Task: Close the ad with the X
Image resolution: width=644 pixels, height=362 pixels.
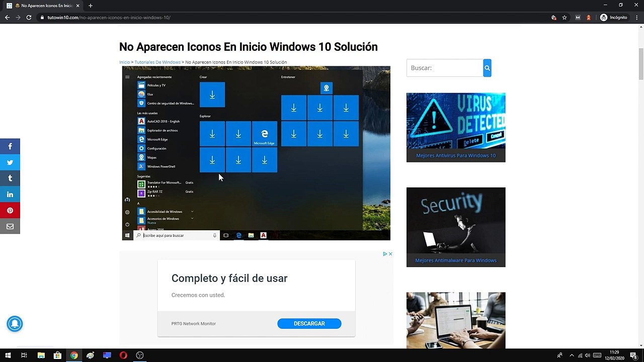Action: pos(390,254)
